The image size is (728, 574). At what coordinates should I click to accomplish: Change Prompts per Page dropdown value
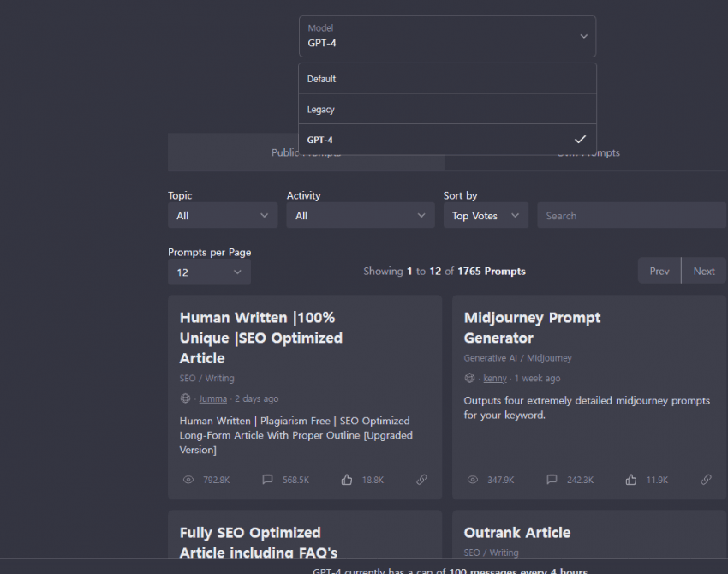tap(209, 272)
